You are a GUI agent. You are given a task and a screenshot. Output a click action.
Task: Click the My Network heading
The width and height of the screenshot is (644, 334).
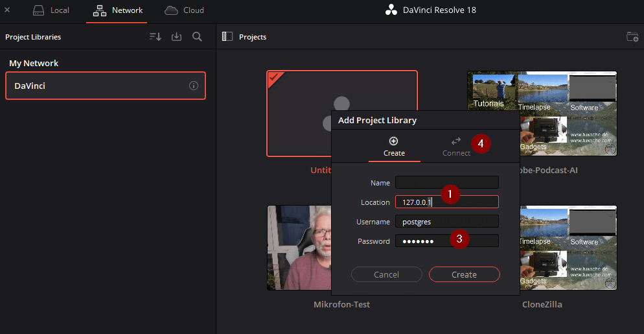(x=34, y=64)
